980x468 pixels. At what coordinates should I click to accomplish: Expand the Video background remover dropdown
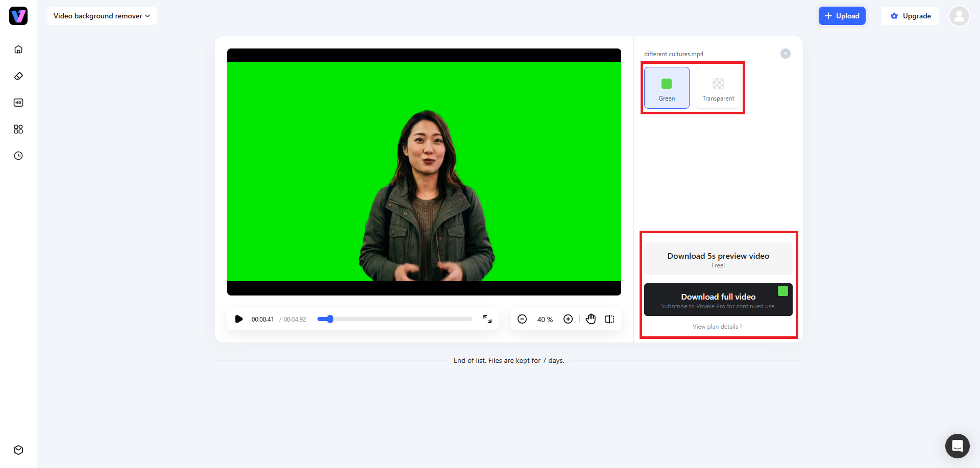tap(102, 16)
